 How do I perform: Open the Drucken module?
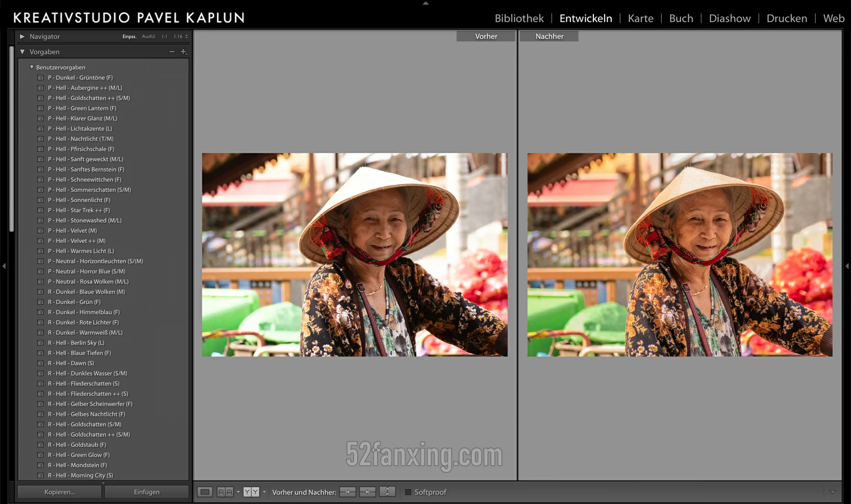click(x=787, y=18)
